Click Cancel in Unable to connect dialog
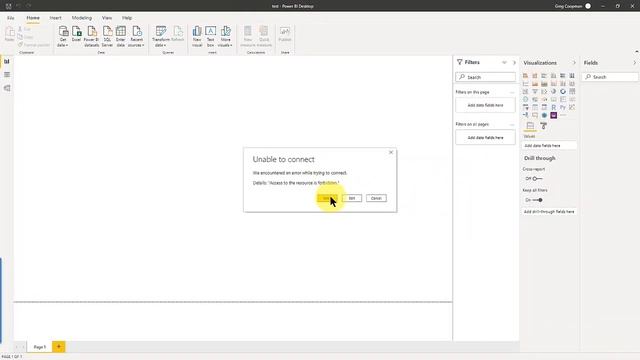Screen dimensions: 640x360 [x=376, y=198]
